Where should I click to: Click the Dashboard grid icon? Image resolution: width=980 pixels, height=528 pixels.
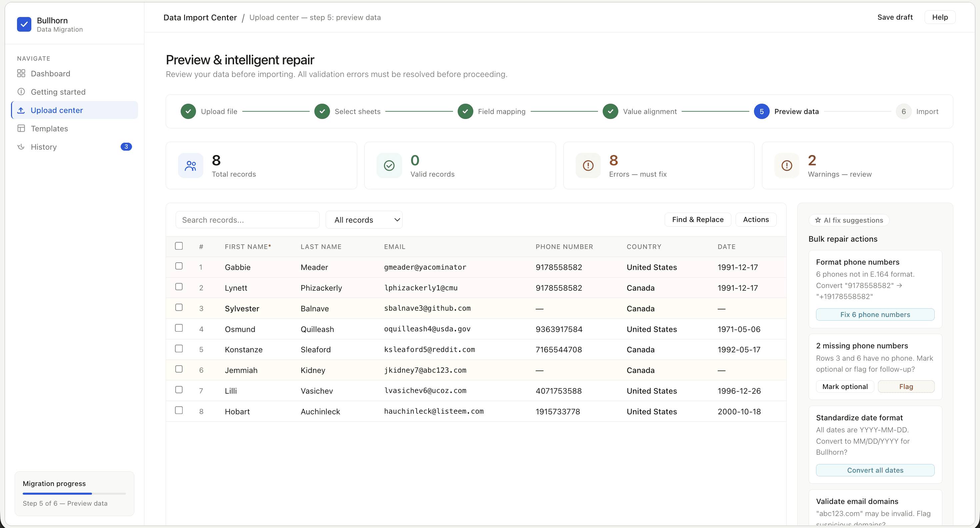point(21,73)
